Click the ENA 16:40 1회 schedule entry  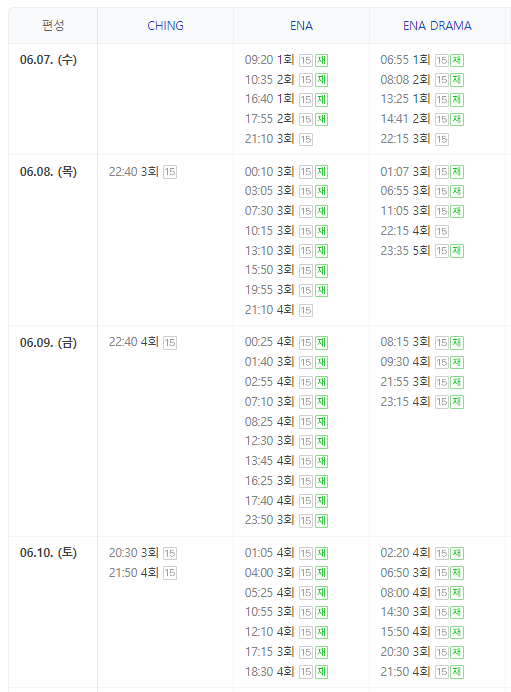click(269, 99)
